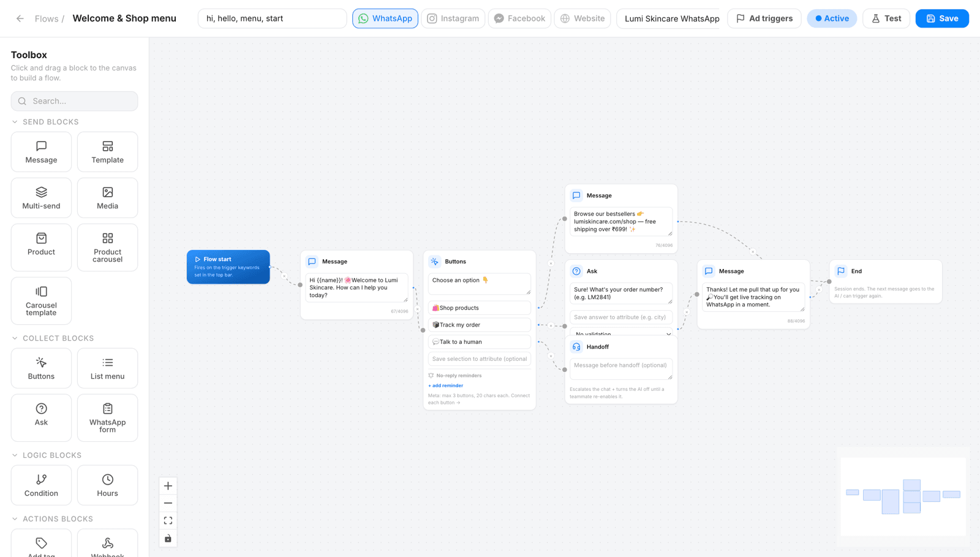The width and height of the screenshot is (980, 557).
Task: Pick the Condition block
Action: pyautogui.click(x=41, y=485)
